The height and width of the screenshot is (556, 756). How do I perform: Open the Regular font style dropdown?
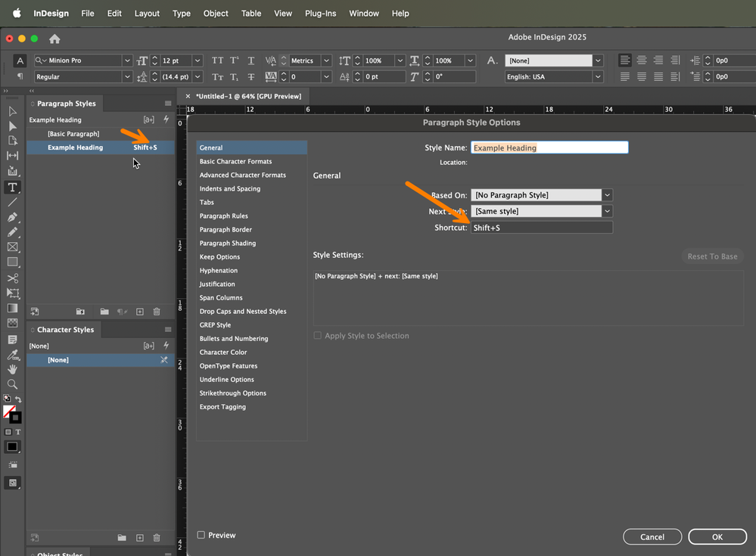(x=127, y=76)
